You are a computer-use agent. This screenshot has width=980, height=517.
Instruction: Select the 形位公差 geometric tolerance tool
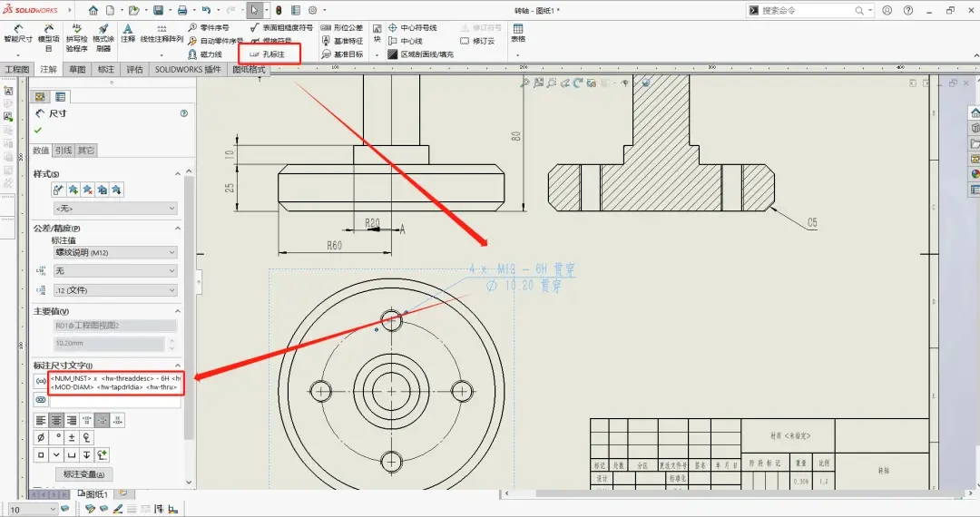click(342, 27)
